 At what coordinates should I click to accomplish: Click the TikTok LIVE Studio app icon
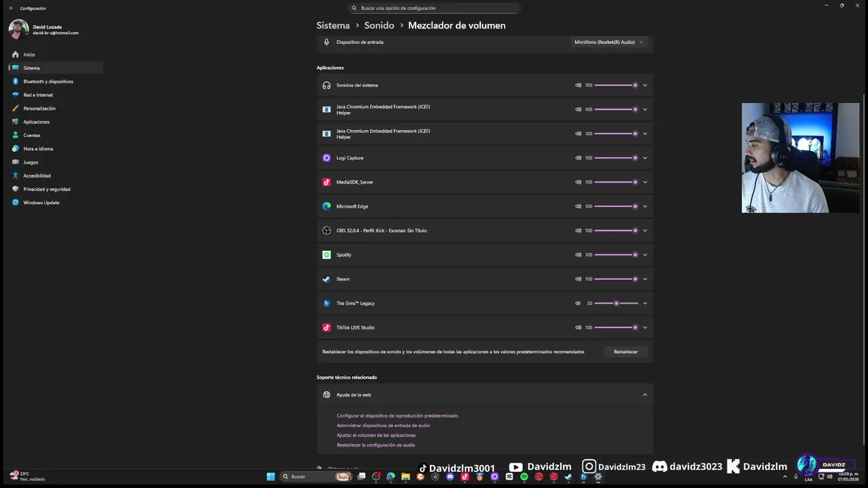[326, 327]
